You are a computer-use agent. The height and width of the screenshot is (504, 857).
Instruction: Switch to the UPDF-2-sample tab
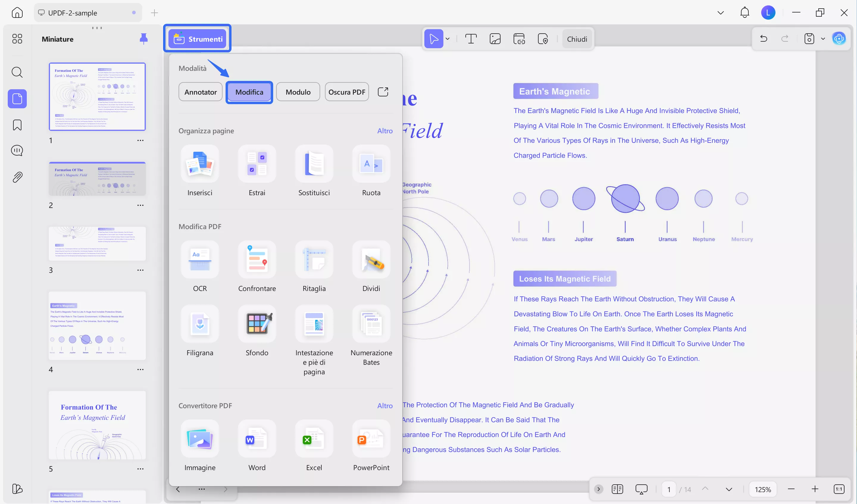[72, 13]
